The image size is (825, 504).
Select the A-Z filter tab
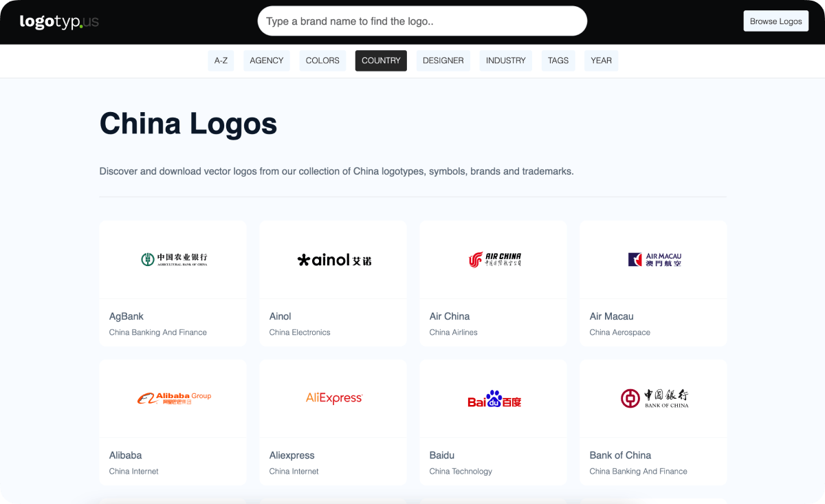tap(221, 61)
